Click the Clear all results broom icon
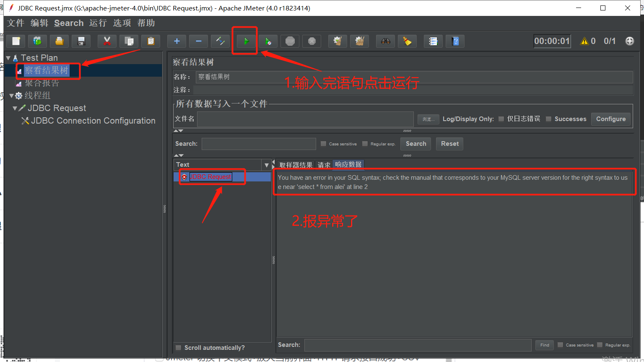644x362 pixels. [359, 41]
